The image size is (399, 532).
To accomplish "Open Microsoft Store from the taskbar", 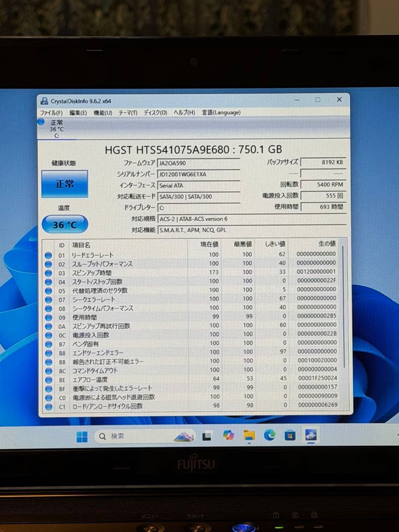I will point(290,435).
